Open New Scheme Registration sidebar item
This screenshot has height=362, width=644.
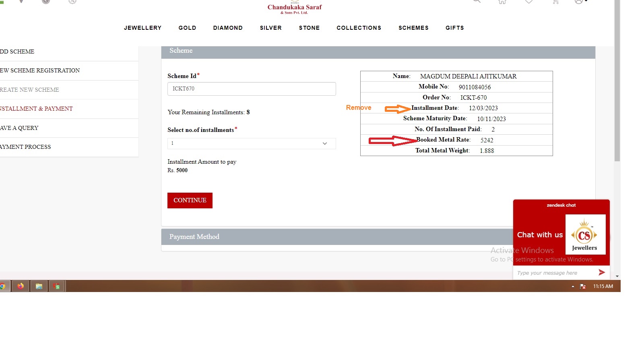pyautogui.click(x=69, y=70)
